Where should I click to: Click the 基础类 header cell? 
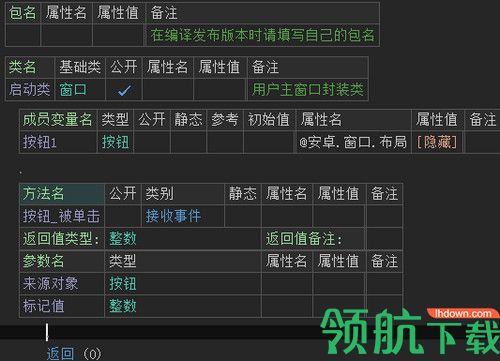pyautogui.click(x=80, y=67)
